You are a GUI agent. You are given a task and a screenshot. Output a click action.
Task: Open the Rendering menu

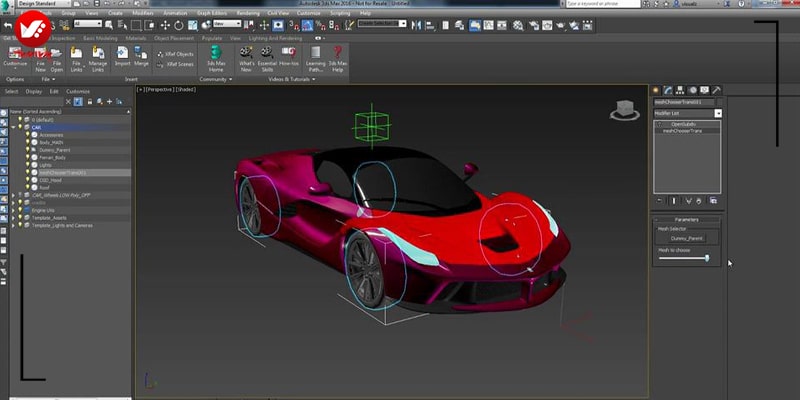(248, 13)
